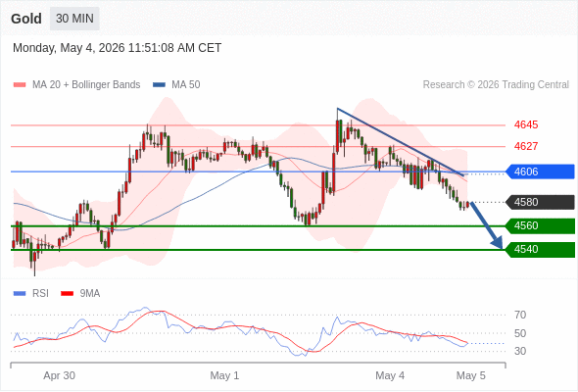578x392 pixels.
Task: Click the chart timestamp text
Action: click(x=118, y=48)
